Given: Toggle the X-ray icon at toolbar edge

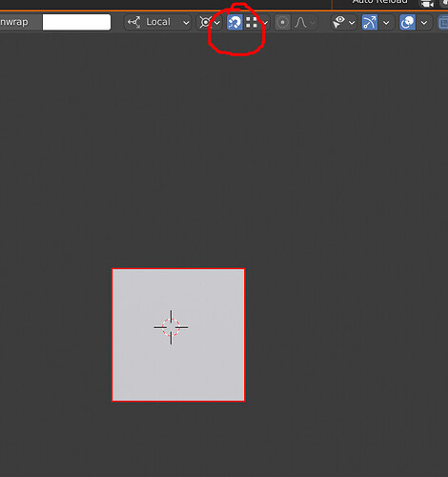Looking at the screenshot, I should tap(443, 23).
